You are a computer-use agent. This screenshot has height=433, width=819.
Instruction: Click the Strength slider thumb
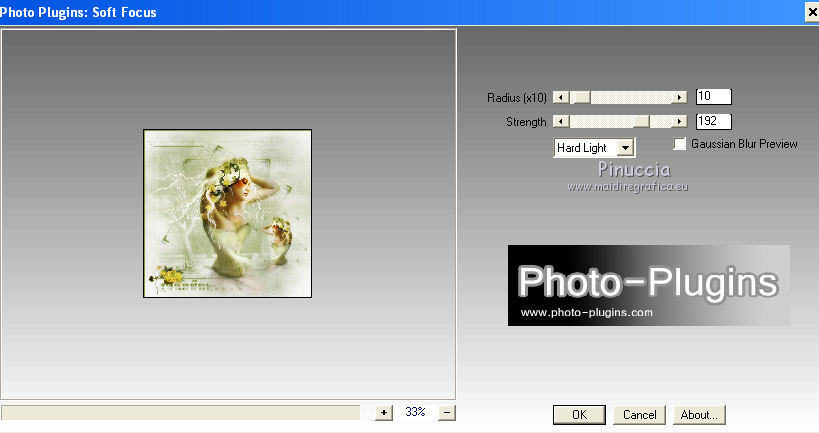pos(641,121)
